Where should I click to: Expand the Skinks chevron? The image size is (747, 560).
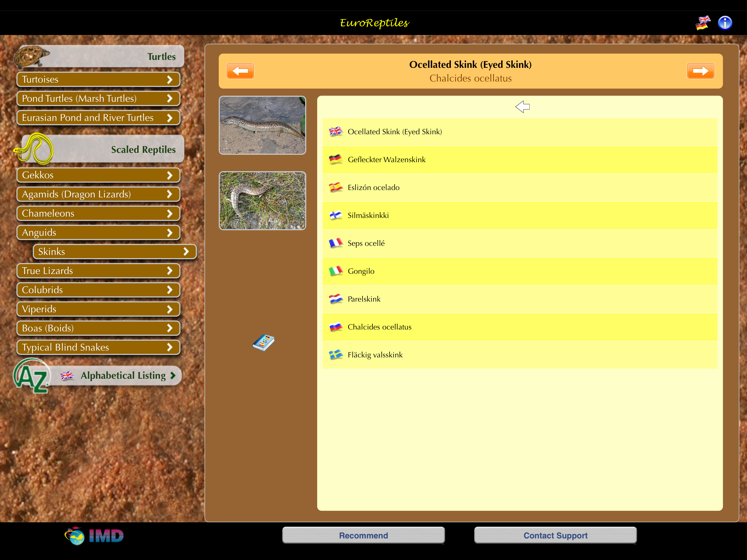pyautogui.click(x=186, y=252)
